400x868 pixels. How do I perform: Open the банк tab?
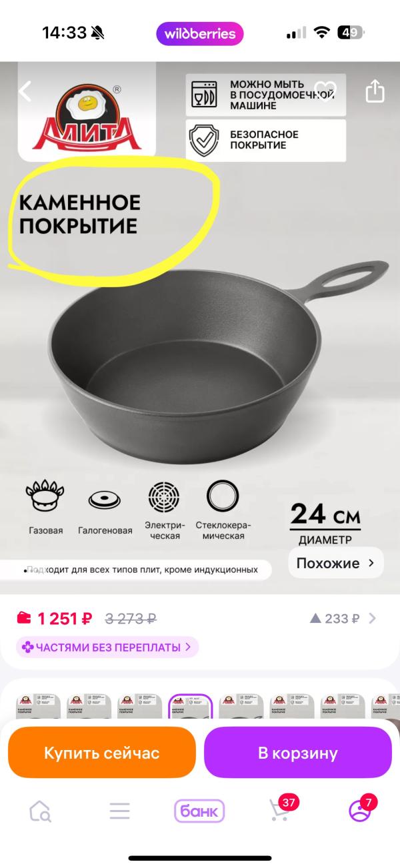pos(199,811)
